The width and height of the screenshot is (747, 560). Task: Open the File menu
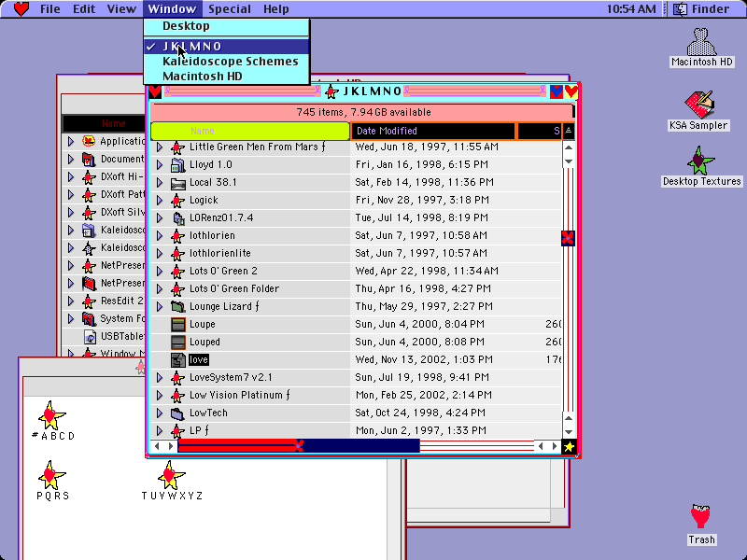[50, 9]
